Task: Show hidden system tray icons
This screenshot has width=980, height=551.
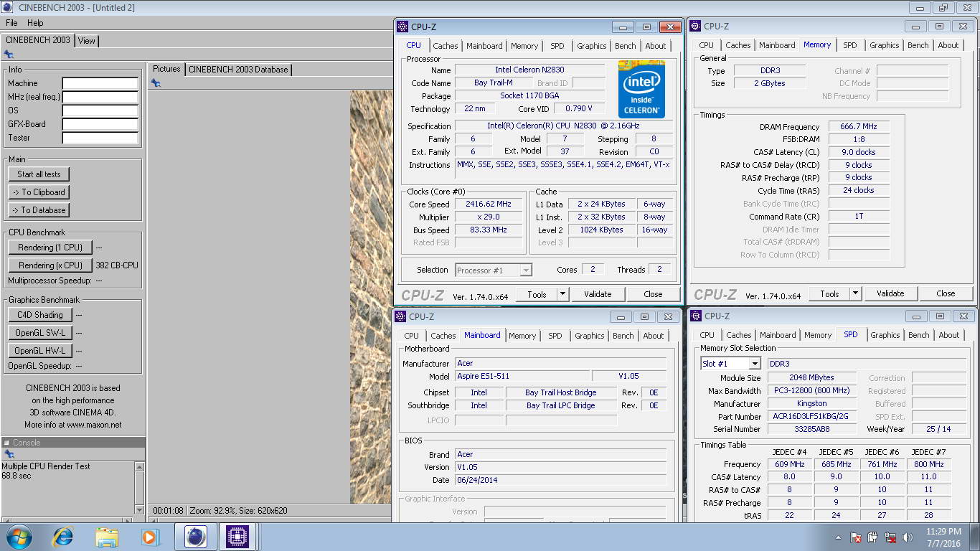Action: pyautogui.click(x=838, y=537)
